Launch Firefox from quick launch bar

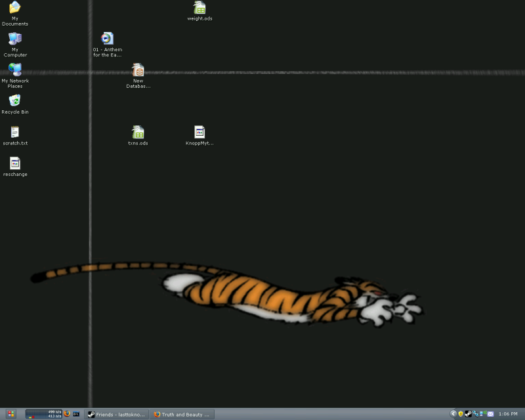67,413
